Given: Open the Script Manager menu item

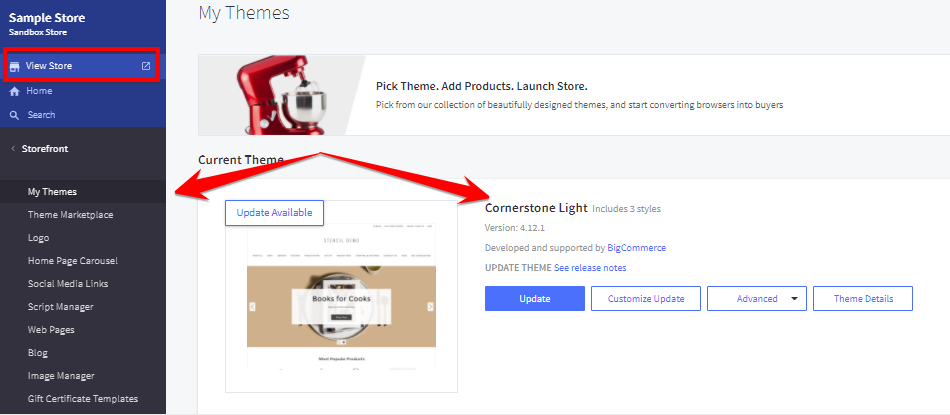Looking at the screenshot, I should [x=61, y=307].
